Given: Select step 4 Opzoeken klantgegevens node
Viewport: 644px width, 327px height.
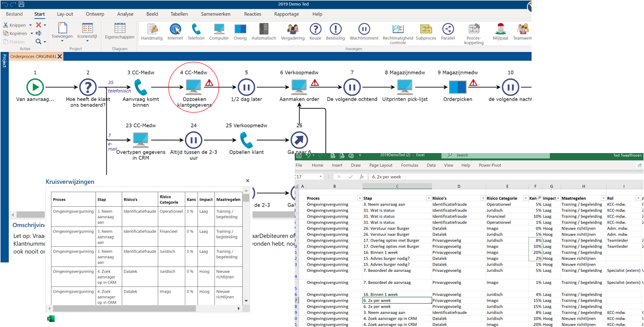Looking at the screenshot, I should pos(194,87).
